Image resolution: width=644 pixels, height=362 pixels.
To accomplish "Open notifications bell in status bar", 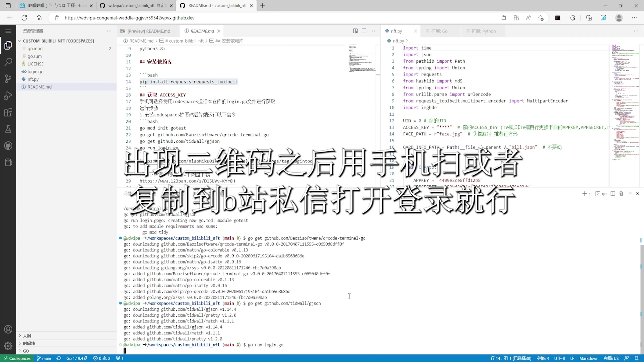I will pyautogui.click(x=636, y=358).
